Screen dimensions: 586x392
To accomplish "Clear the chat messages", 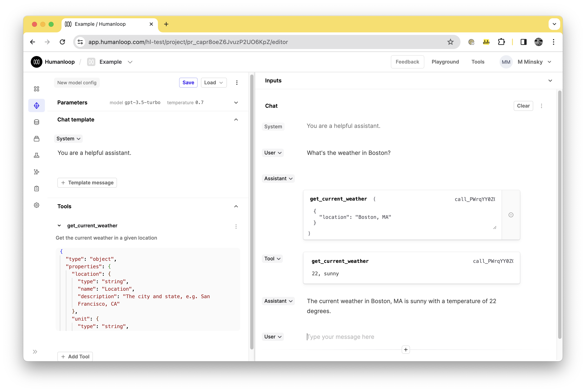I will coord(523,106).
